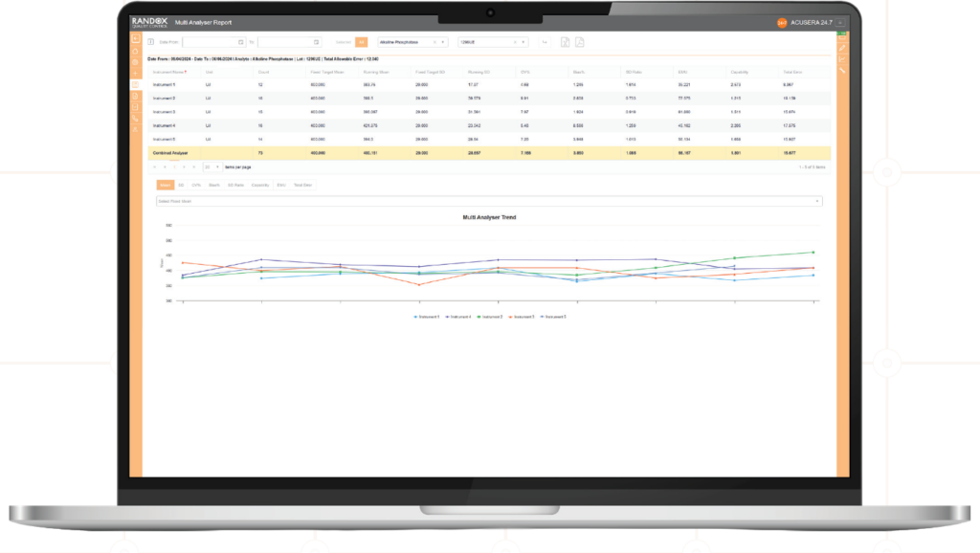980x553 pixels.
Task: Click the back arrow icon atop left sidebar
Action: click(136, 38)
